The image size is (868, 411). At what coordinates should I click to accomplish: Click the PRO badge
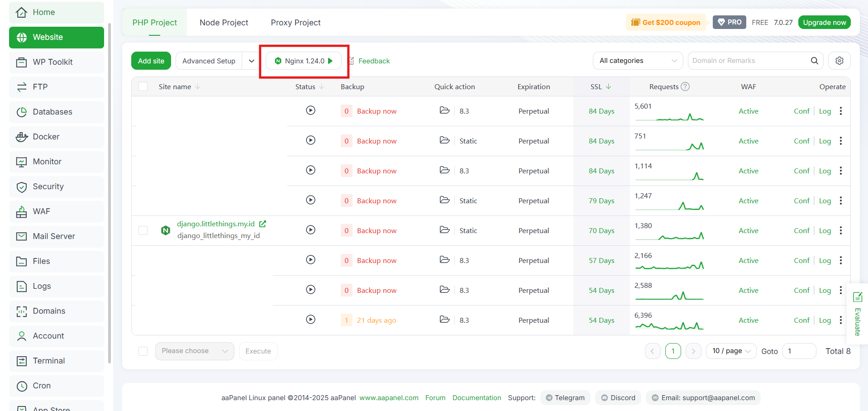[730, 22]
